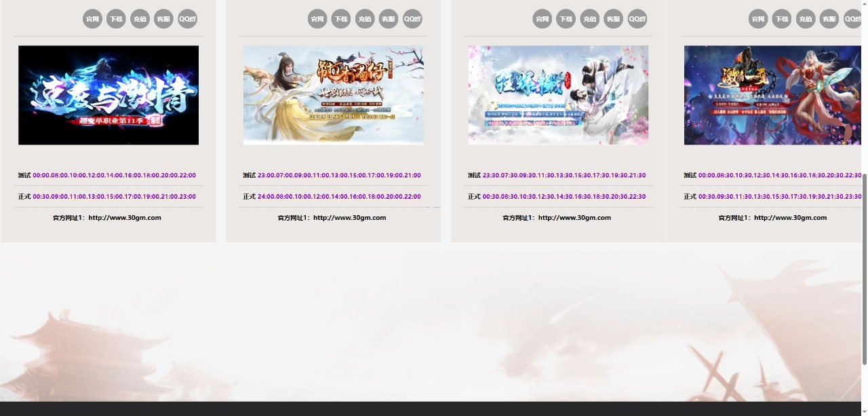The height and width of the screenshot is (416, 868).
Task: Open the 凉夜与激情 game banner image
Action: pos(108,95)
